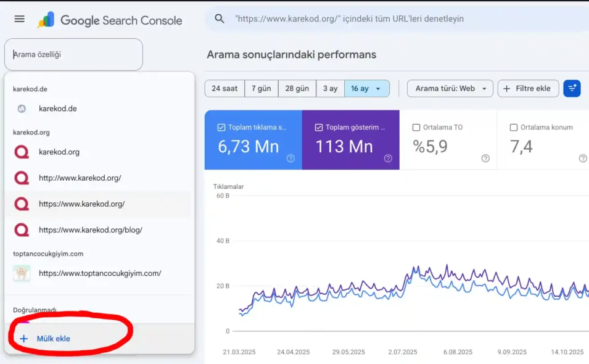Click the Tıklamalar chart axis label
Screen dimensions: 589x364
(x=228, y=187)
